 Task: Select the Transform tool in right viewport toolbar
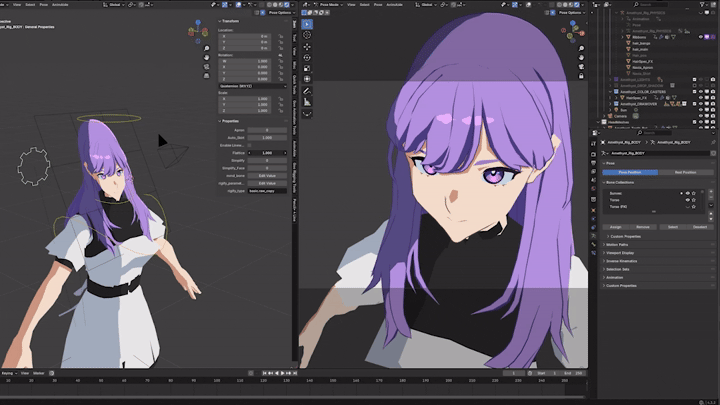307,79
